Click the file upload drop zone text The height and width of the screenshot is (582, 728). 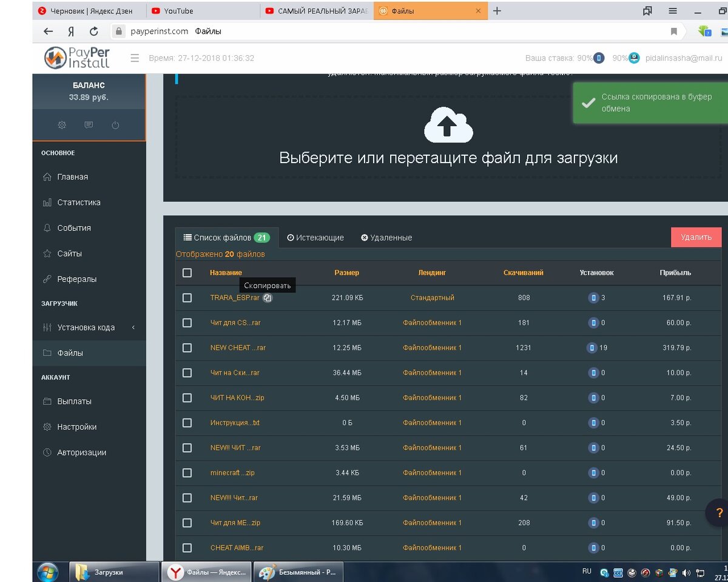coord(448,158)
